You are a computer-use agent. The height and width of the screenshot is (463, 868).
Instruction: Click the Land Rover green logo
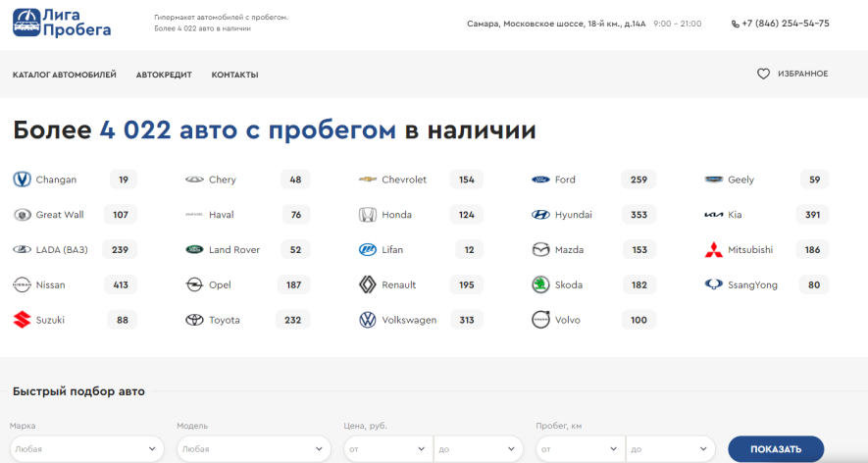coord(194,250)
